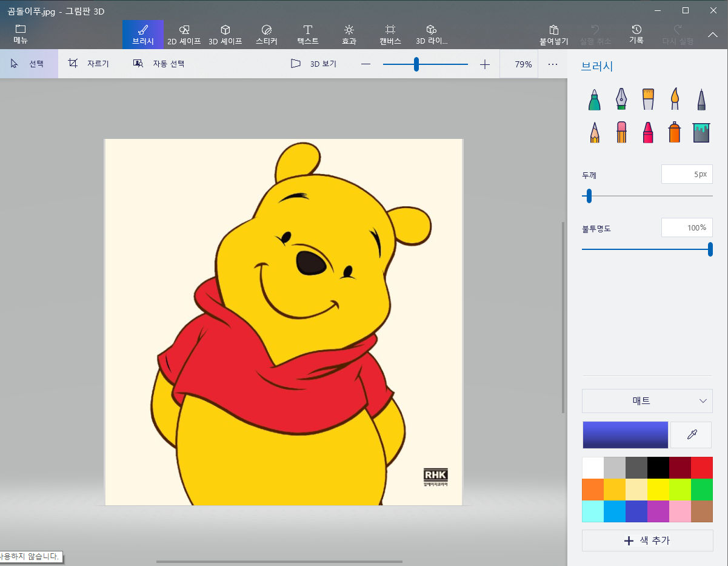Pick the sky blue color swatch
Viewport: 728px width, 566px height.
(615, 512)
